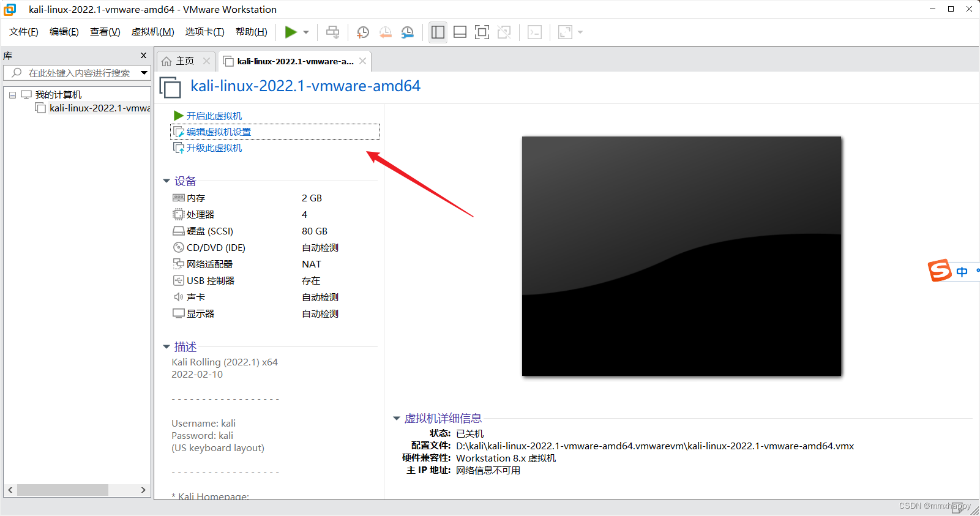Click the send Ctrl+Alt+Del toolbar icon
Viewport: 980px width, 516px height.
coord(332,32)
